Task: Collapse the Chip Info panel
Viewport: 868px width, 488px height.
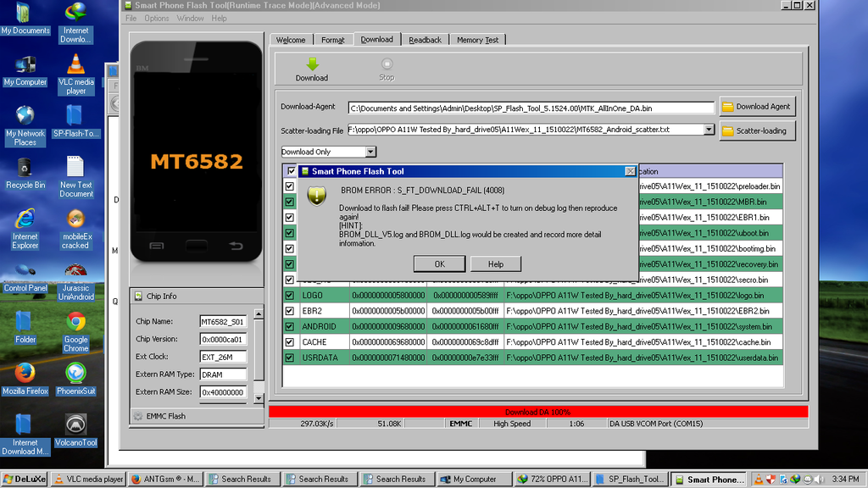Action: click(x=138, y=297)
